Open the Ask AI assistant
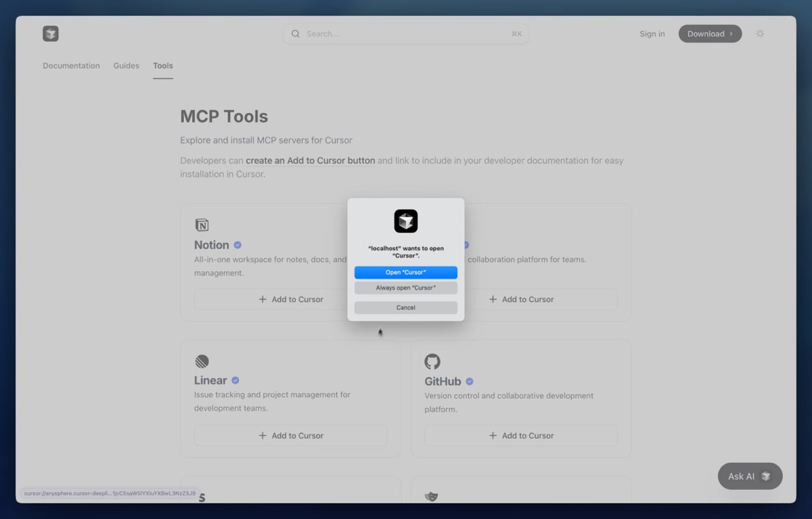The width and height of the screenshot is (812, 519). click(x=750, y=476)
